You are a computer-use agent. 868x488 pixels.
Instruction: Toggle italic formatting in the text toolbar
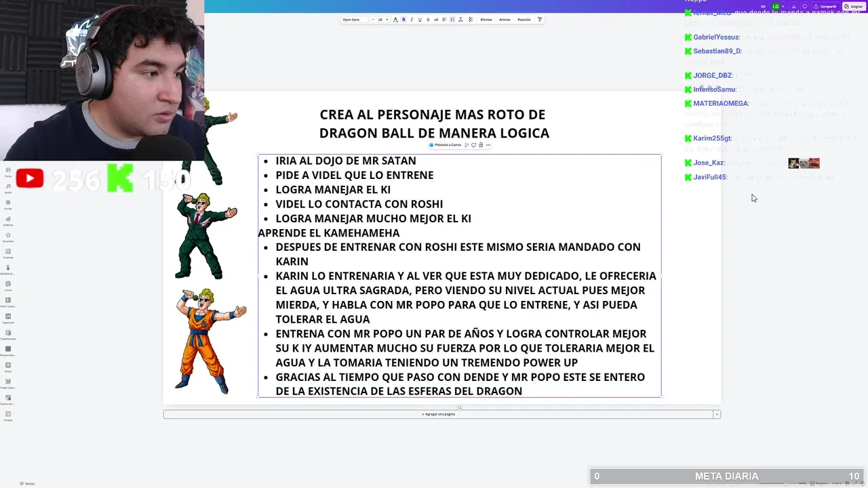click(x=412, y=20)
